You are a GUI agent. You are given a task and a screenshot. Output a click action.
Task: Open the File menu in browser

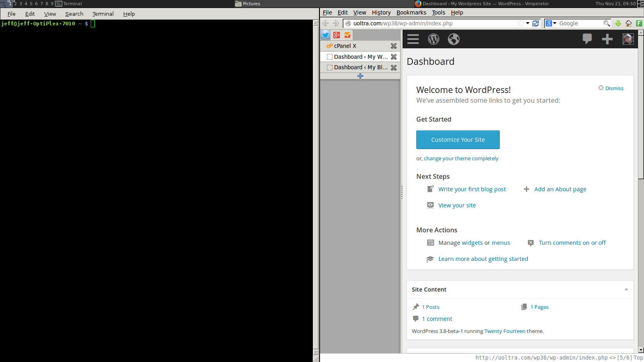(x=327, y=12)
